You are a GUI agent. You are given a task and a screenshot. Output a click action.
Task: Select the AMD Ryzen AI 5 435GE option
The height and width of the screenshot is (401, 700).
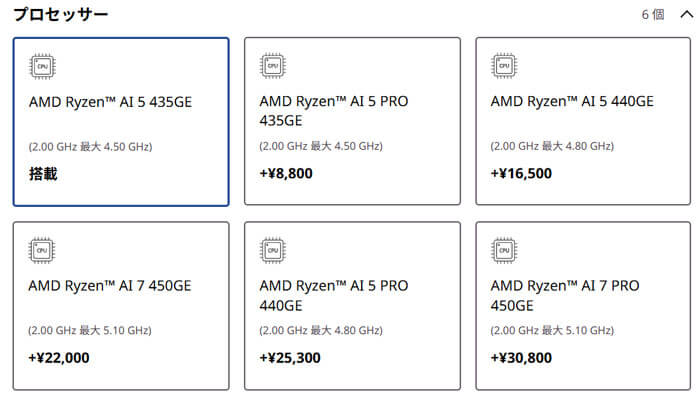click(x=121, y=122)
